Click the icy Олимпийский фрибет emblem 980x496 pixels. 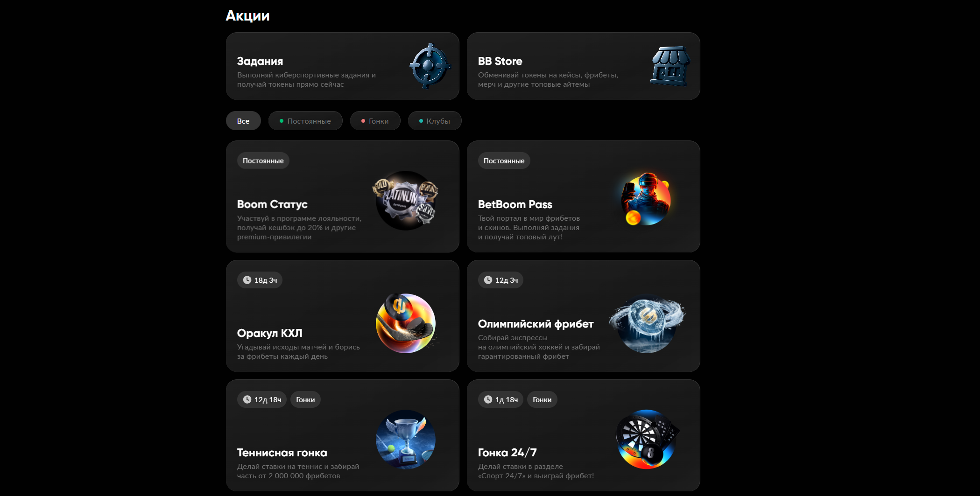pos(647,323)
